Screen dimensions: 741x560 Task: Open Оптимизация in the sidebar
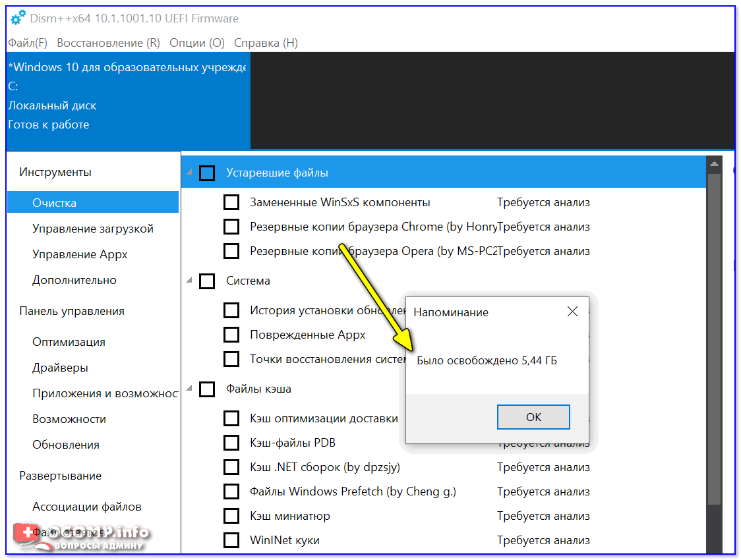point(69,342)
